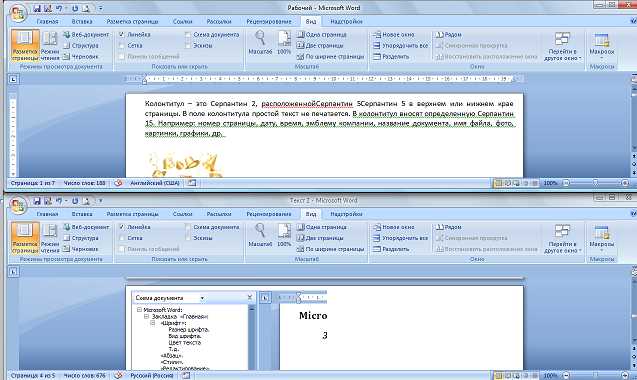Collapse the Закладка «Главная» node in the document map

pos(146,316)
